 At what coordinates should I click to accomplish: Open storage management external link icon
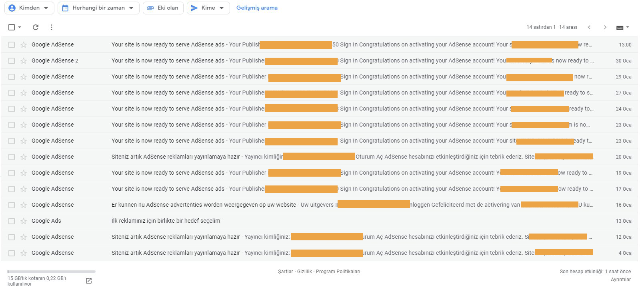89,281
